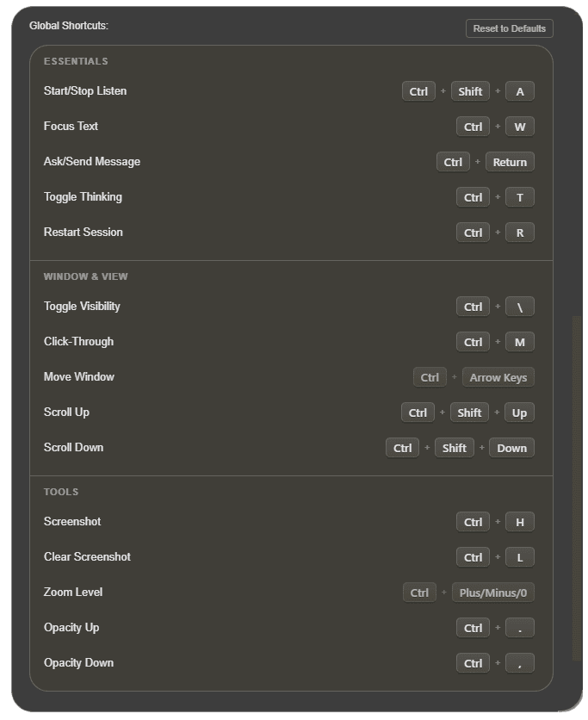Select the Down key for Scroll Down
Viewport: 588px width, 720px height.
pyautogui.click(x=511, y=447)
